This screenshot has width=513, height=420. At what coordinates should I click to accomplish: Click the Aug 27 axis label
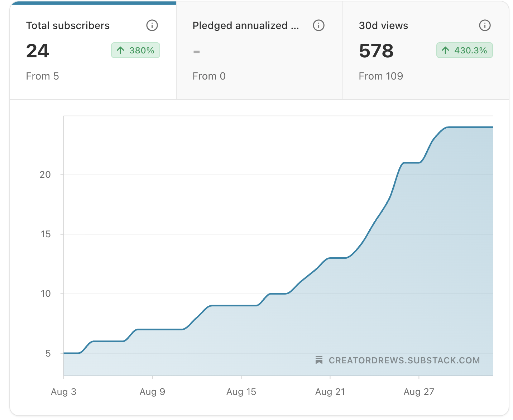pos(419,392)
